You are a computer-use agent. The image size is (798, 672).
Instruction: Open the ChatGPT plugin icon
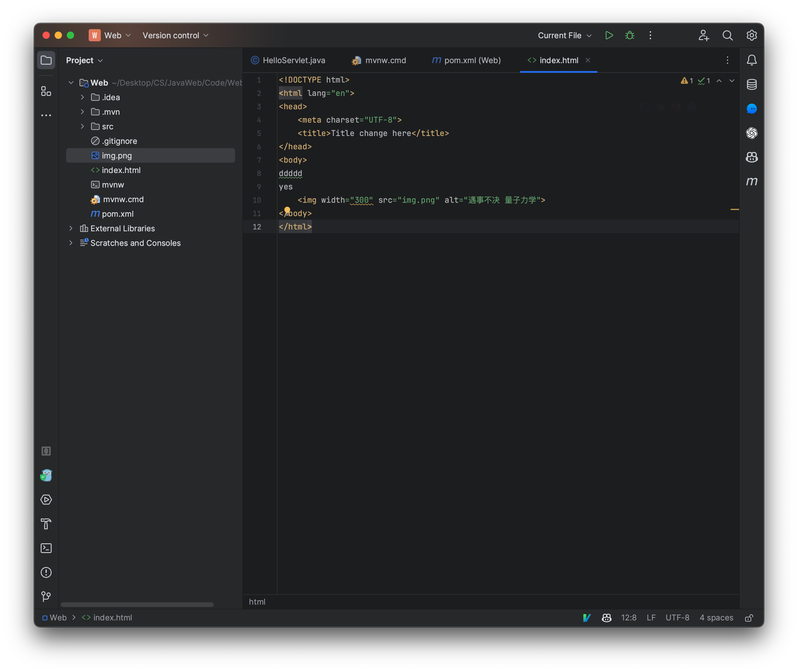[752, 133]
